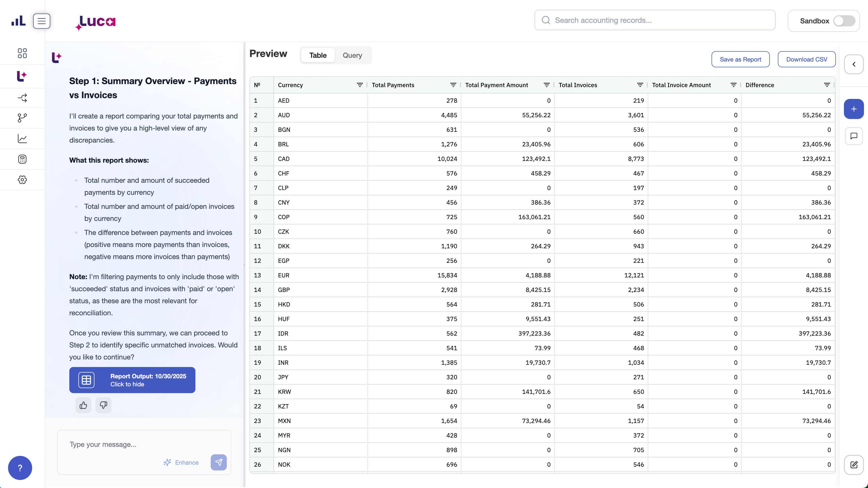Open the Total Payments column filter
The image size is (868, 488).
click(453, 85)
